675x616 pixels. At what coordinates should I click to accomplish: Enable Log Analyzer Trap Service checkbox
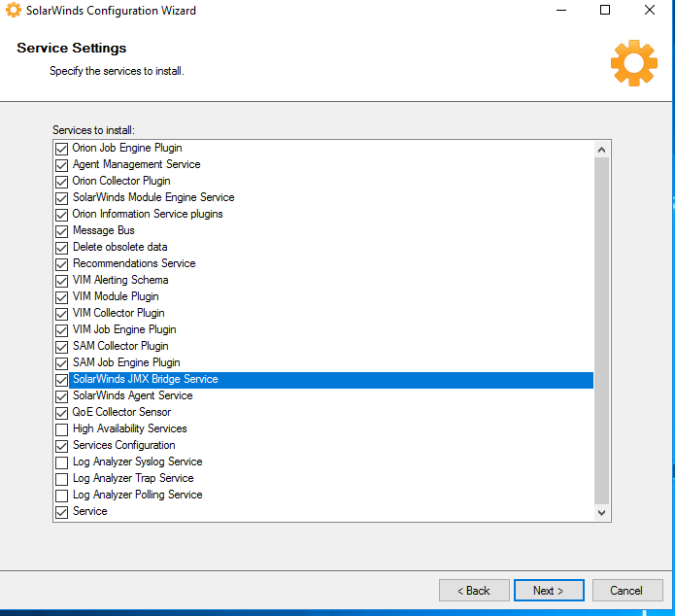tap(61, 479)
